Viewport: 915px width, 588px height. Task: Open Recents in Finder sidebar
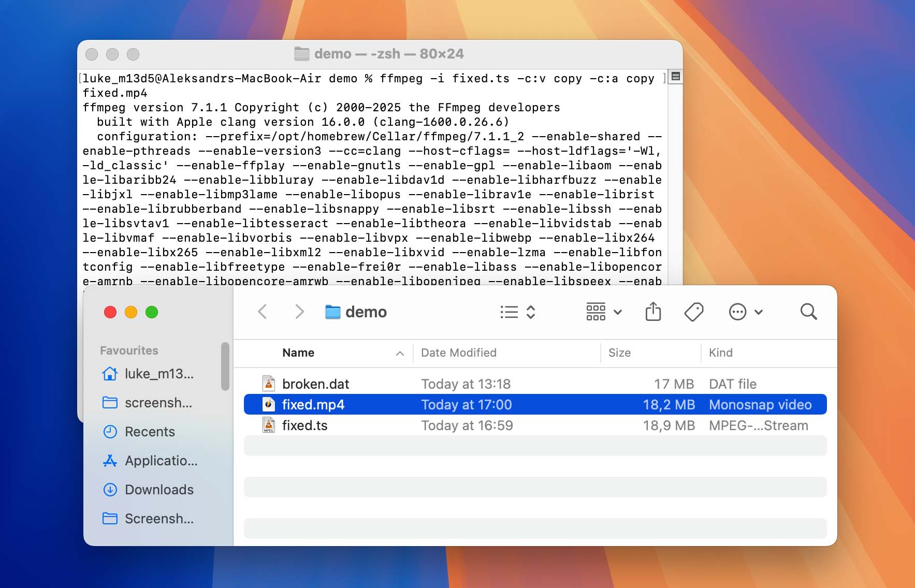[x=150, y=432]
